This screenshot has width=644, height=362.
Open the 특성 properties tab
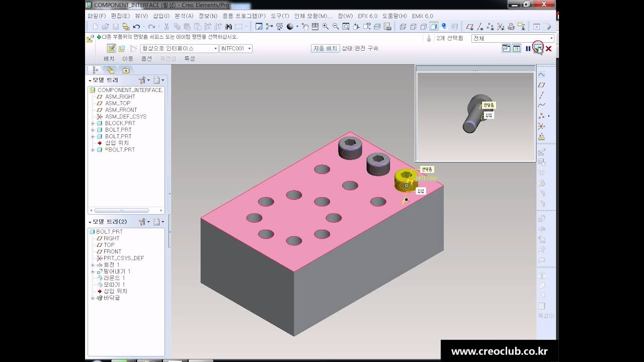190,59
